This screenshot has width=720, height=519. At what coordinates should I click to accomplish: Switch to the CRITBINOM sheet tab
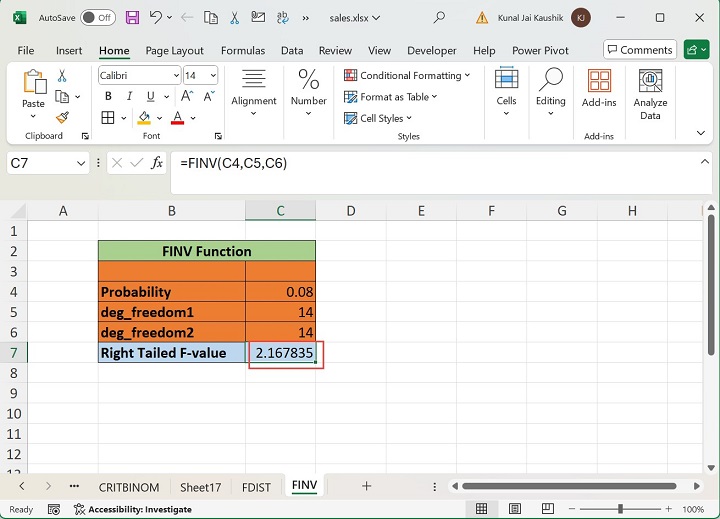(x=128, y=486)
